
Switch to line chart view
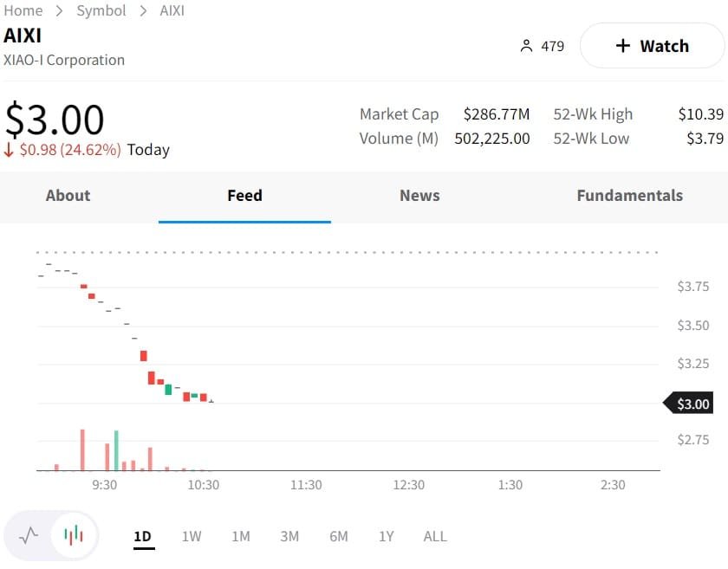(29, 535)
